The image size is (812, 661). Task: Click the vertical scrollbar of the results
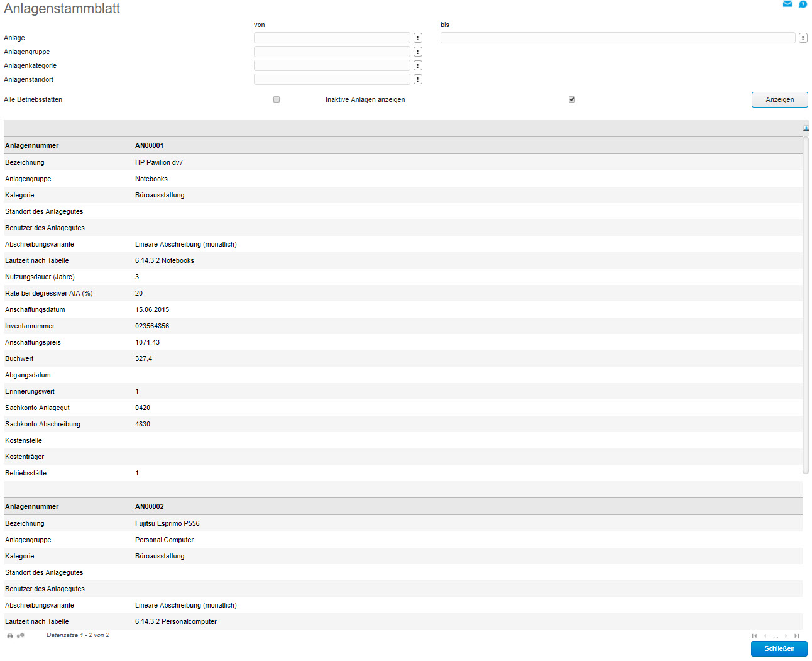point(806,305)
